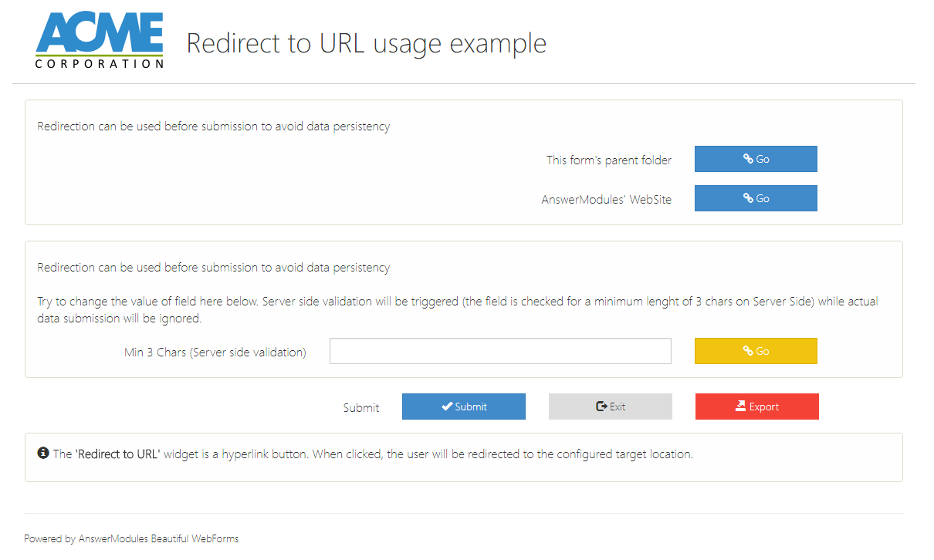The image size is (934, 560).
Task: Click link icon on parent folder Go button
Action: tap(748, 159)
